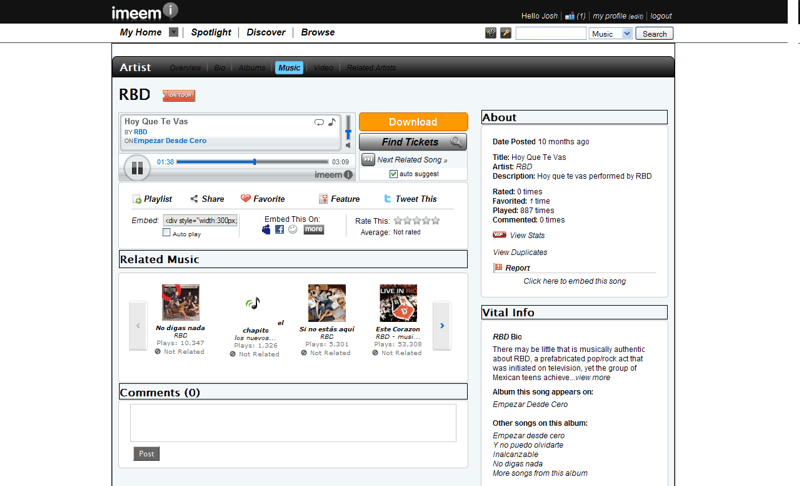Open View Duplicates link
This screenshot has width=800, height=486.
tap(520, 252)
